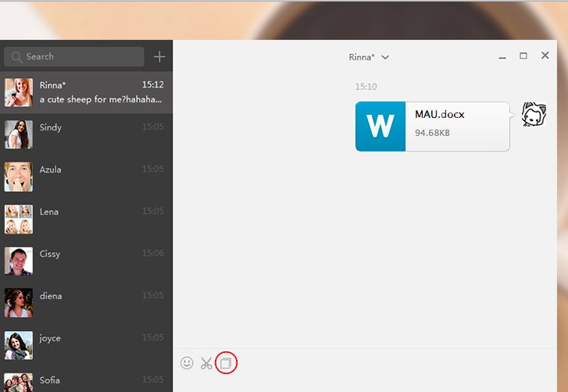Viewport: 568px width, 392px height.
Task: Click the Lena four-face group avatar
Action: click(x=19, y=219)
